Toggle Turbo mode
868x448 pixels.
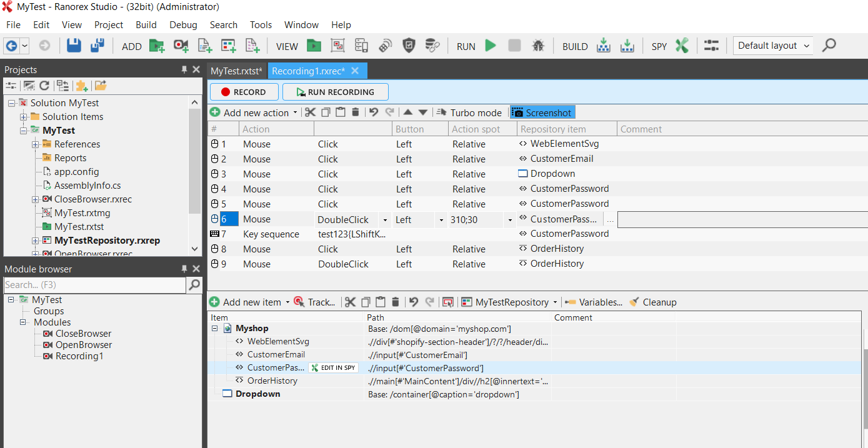point(469,112)
